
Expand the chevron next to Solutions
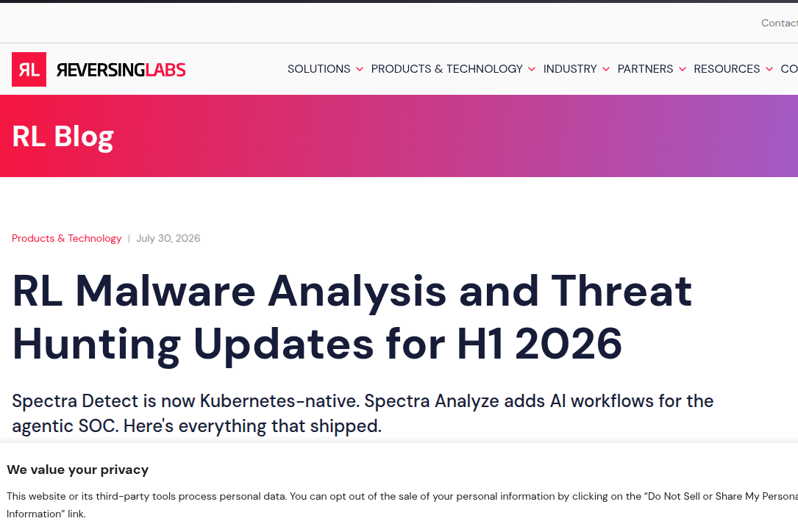(360, 69)
